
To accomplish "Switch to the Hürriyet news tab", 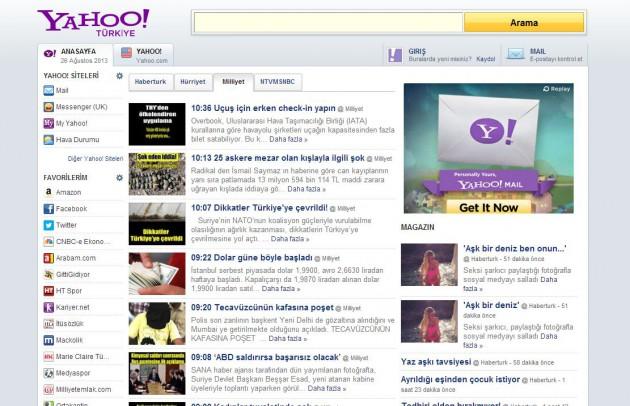I will (x=192, y=82).
